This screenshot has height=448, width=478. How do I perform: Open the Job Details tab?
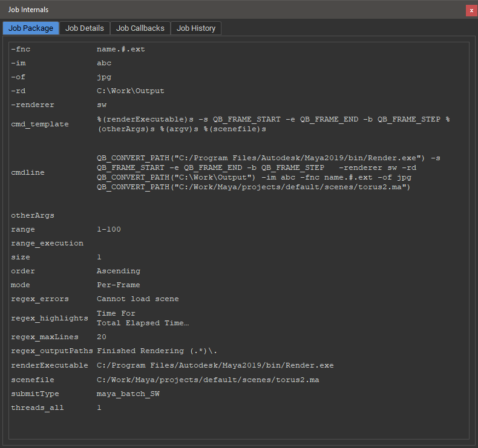pos(85,28)
